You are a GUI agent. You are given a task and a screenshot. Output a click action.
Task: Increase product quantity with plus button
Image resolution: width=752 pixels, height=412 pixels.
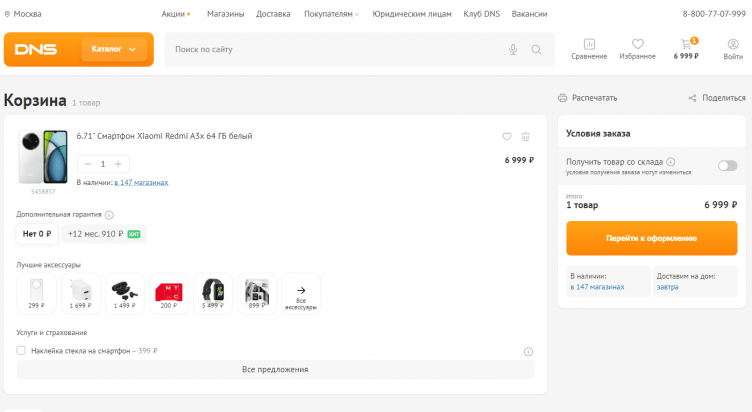tap(117, 164)
